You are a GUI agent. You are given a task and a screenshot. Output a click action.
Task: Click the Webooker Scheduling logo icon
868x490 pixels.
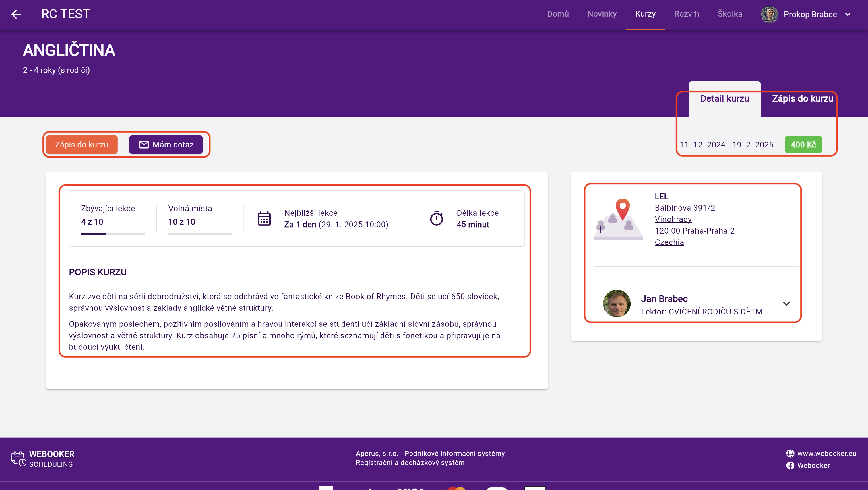tap(19, 459)
